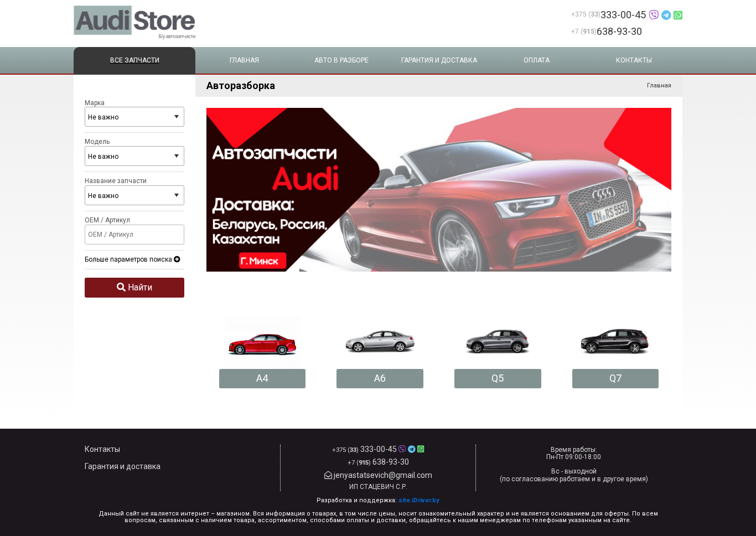The width and height of the screenshot is (756, 536).
Task: Open Гарантия и доставка in navigation bar
Action: pyautogui.click(x=439, y=60)
